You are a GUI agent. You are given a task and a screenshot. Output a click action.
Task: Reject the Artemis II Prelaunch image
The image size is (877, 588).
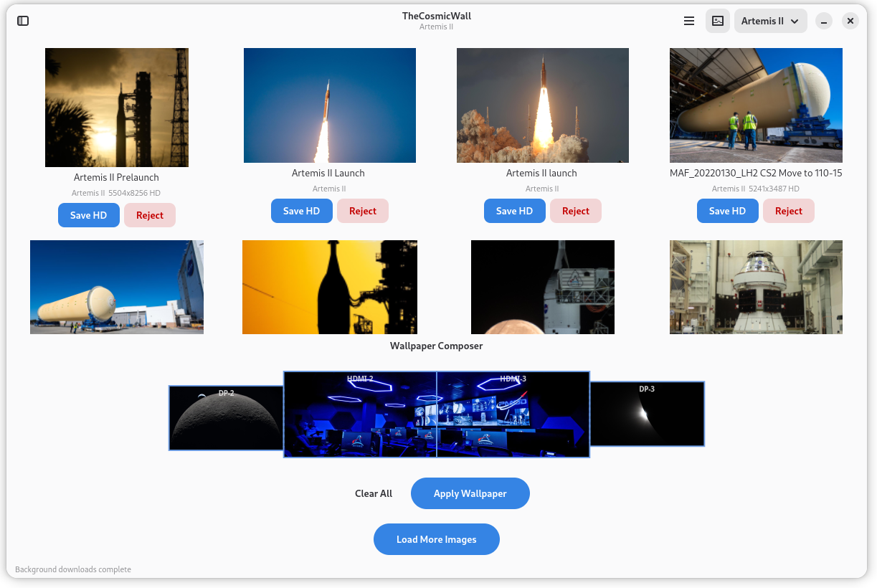tap(150, 215)
